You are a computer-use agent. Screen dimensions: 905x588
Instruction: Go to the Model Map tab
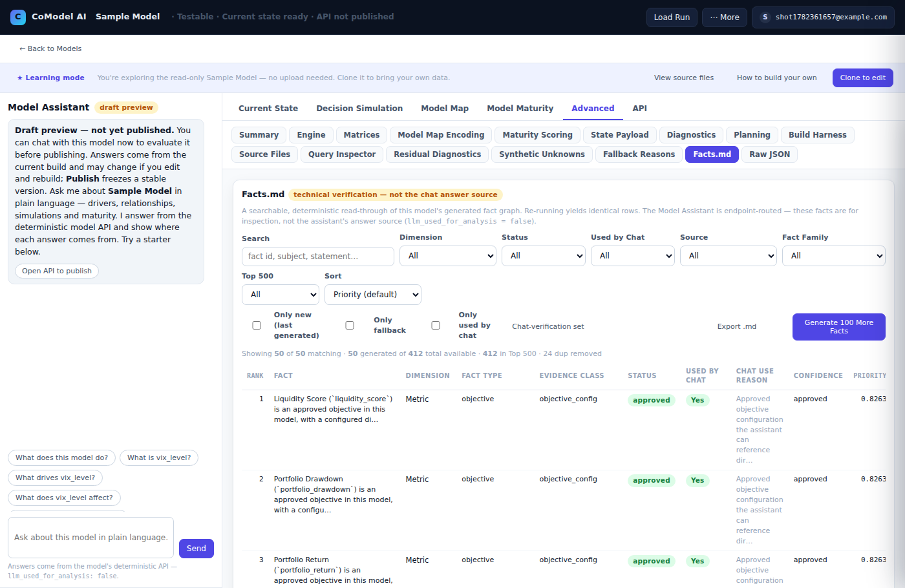click(445, 109)
